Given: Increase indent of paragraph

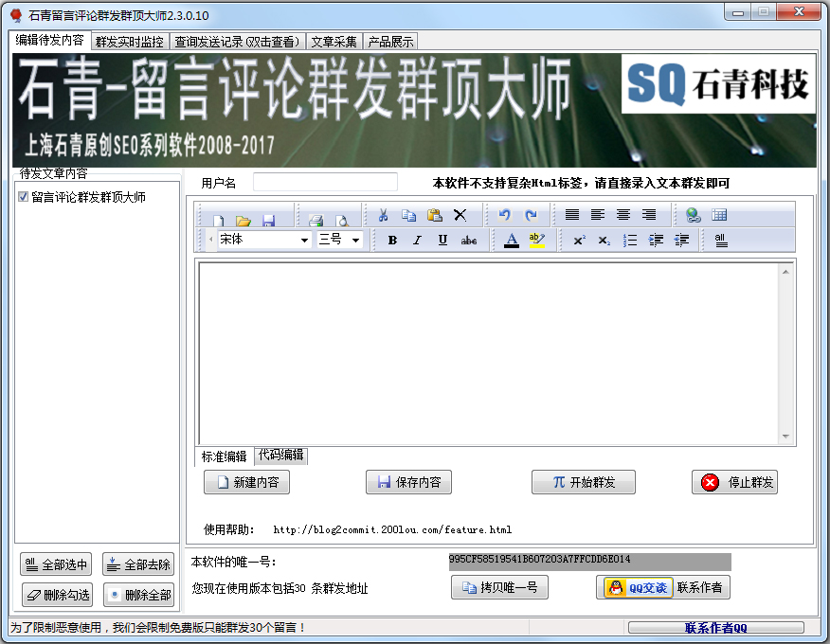Looking at the screenshot, I should 656,241.
